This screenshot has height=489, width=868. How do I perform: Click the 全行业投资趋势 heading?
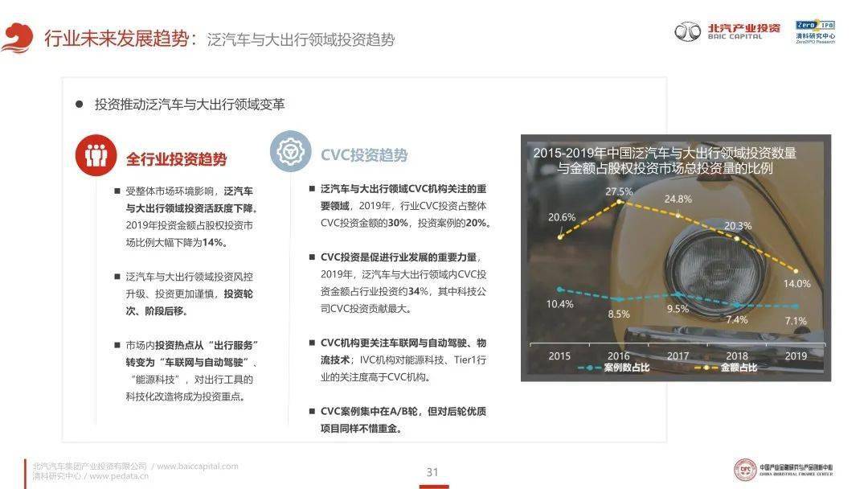[176, 158]
